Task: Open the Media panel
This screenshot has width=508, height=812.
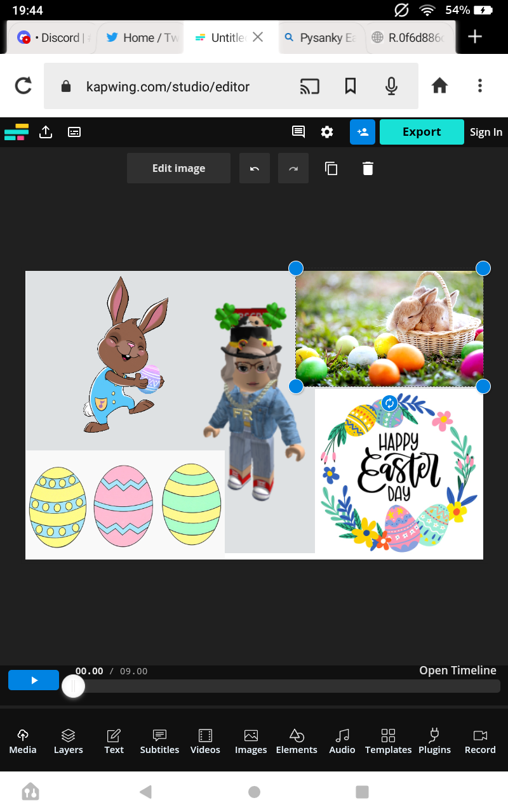Action: [23, 742]
